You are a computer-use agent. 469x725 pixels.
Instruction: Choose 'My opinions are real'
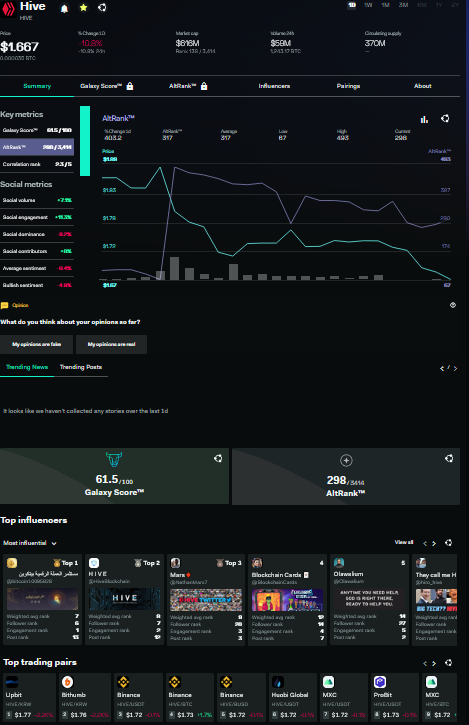(111, 344)
